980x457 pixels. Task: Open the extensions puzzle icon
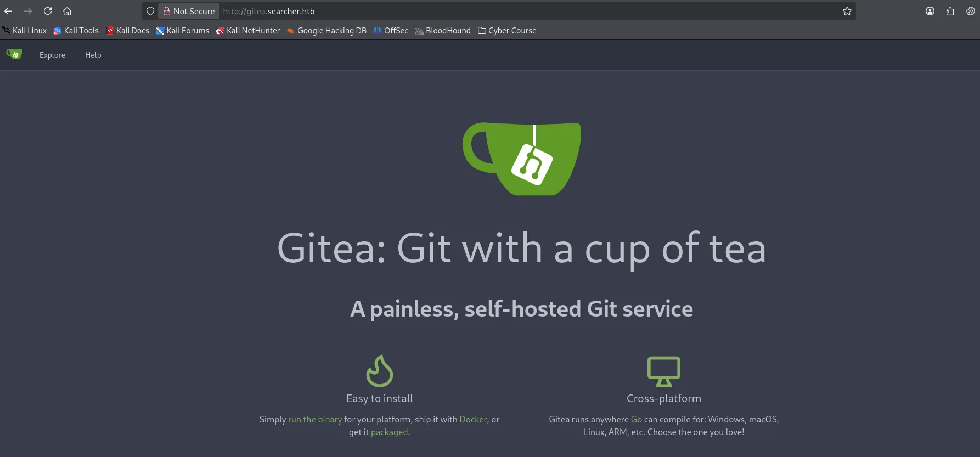tap(950, 11)
